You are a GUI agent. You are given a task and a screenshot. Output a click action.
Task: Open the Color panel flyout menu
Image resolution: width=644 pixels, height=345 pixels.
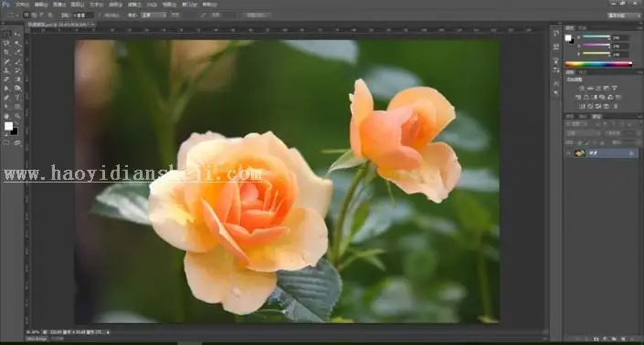639,28
